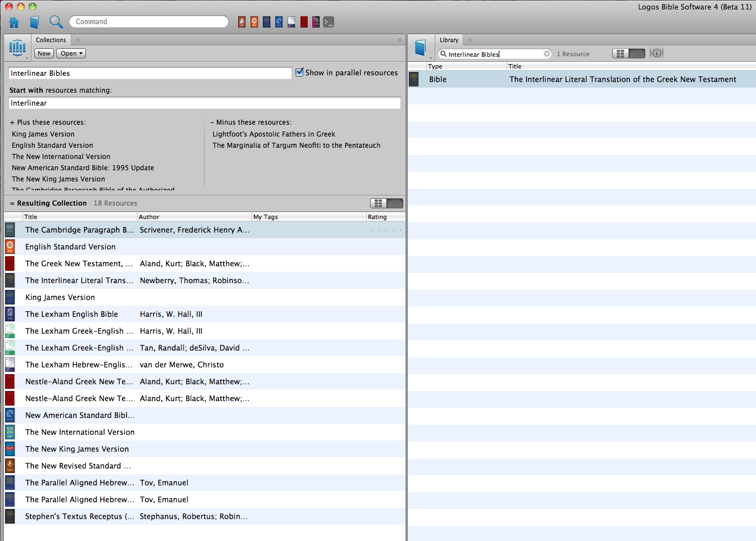Click the Search magnifier icon in toolbar

click(x=56, y=22)
